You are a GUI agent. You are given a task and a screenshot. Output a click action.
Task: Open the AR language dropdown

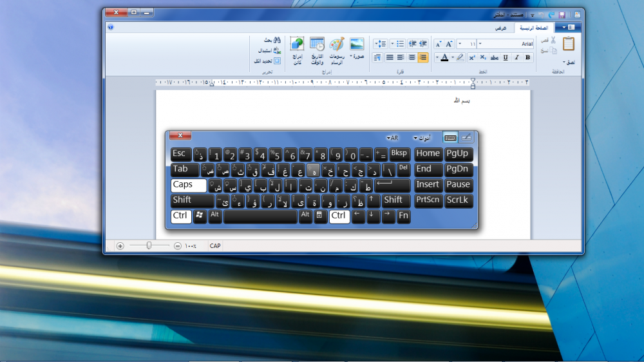[x=392, y=138]
